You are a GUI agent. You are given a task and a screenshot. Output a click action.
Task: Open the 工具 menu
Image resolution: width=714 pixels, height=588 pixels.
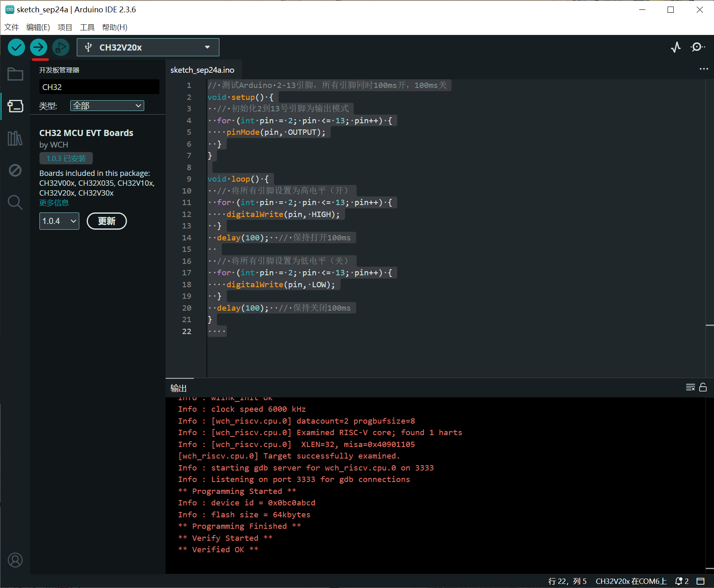pos(87,27)
